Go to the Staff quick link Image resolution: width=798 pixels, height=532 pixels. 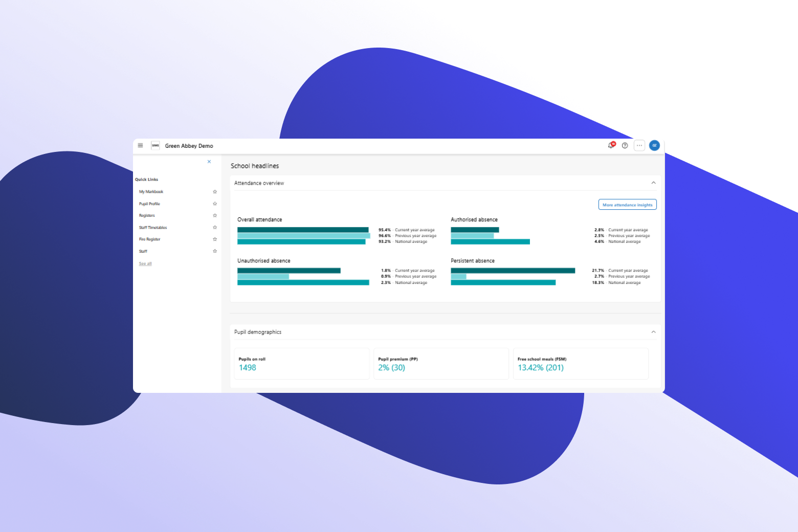pos(143,251)
